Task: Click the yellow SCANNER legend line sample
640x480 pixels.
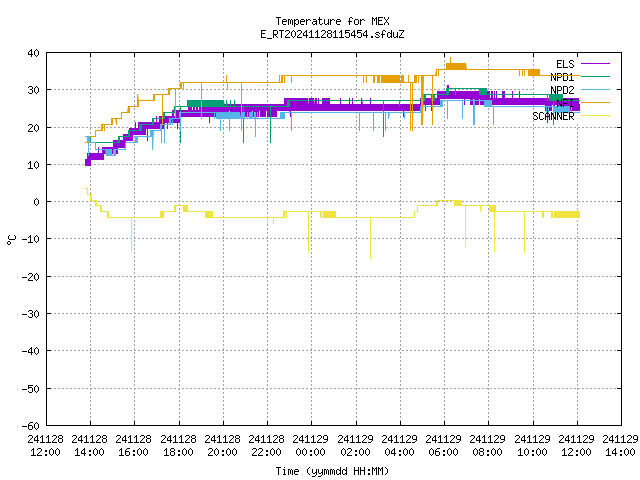Action: pyautogui.click(x=595, y=116)
